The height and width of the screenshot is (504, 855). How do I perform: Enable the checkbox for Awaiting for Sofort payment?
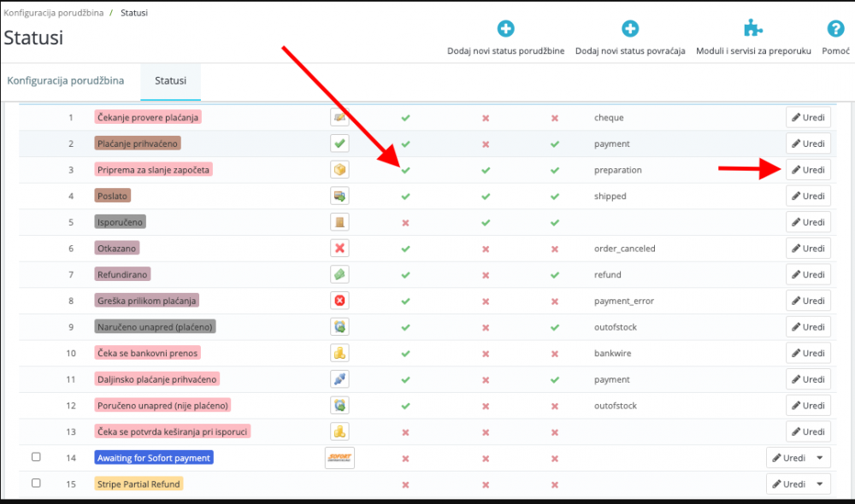(x=36, y=457)
